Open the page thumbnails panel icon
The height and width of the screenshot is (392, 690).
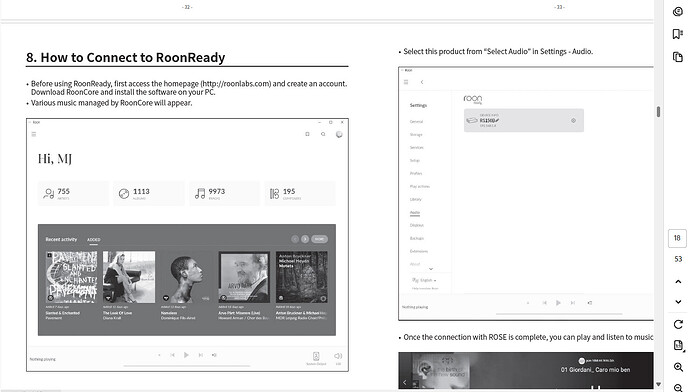pyautogui.click(x=678, y=57)
